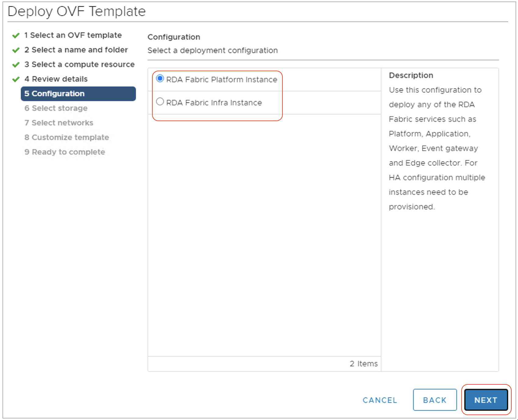The width and height of the screenshot is (518, 420).
Task: Select the RDA Fabric Platform Instance radio button
Action: click(160, 79)
